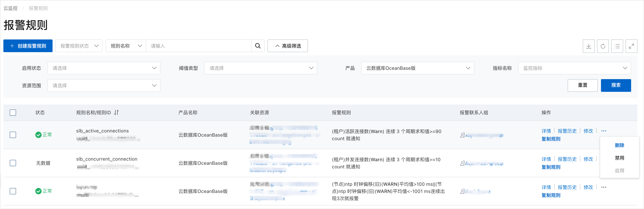644x209 pixels.
Task: Open 报警历史 for slb_active_connections
Action: pos(567,131)
